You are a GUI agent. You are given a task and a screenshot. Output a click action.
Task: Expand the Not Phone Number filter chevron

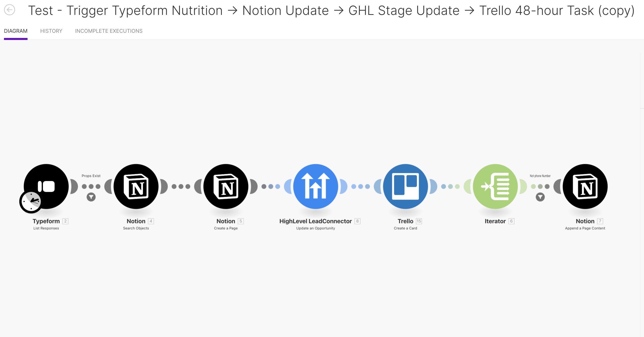click(x=540, y=196)
